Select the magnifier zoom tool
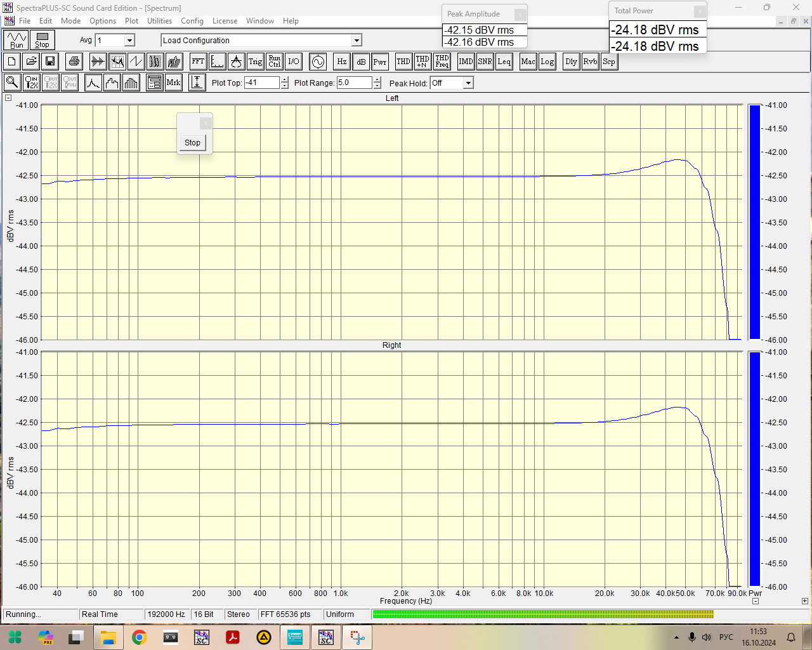The height and width of the screenshot is (650, 812). coord(12,83)
